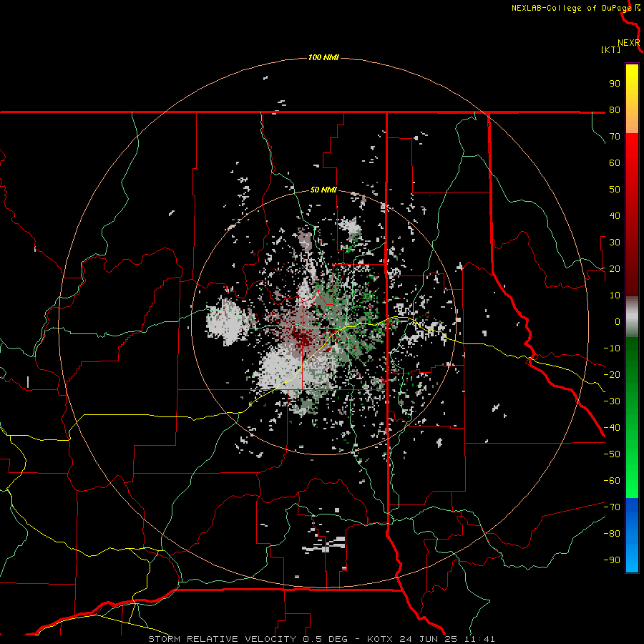Click the -10 value on velocity scale
The height and width of the screenshot is (644, 644).
(612, 348)
